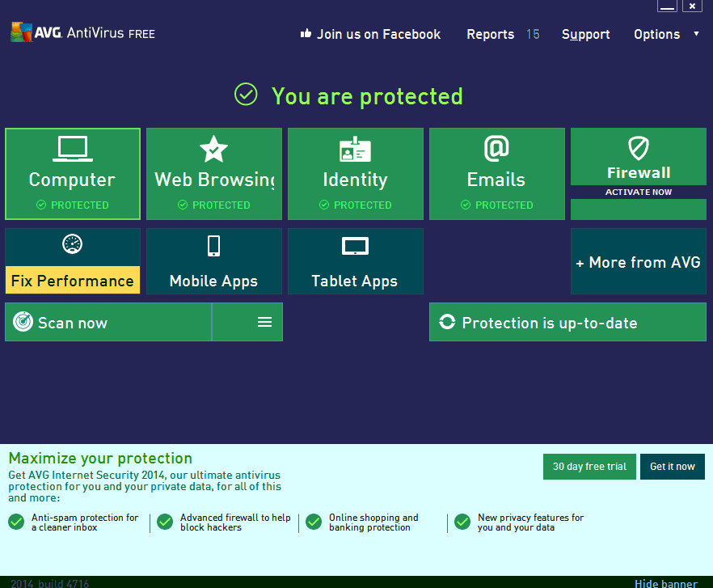The width and height of the screenshot is (713, 588).
Task: Open scan options via the hamburger menu
Action: (x=265, y=321)
